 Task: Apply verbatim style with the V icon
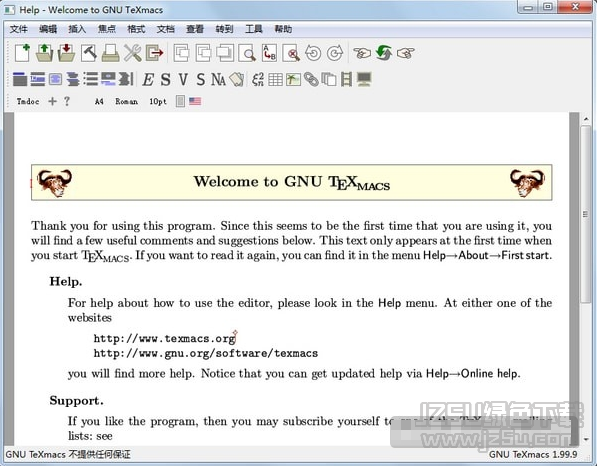(183, 80)
